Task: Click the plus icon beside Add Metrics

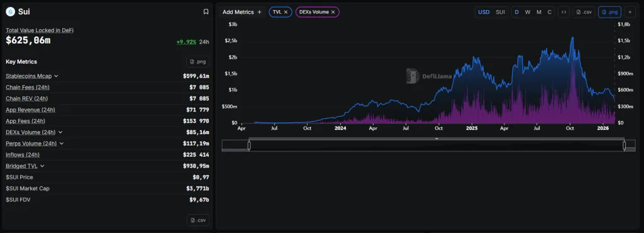Action: [259, 12]
